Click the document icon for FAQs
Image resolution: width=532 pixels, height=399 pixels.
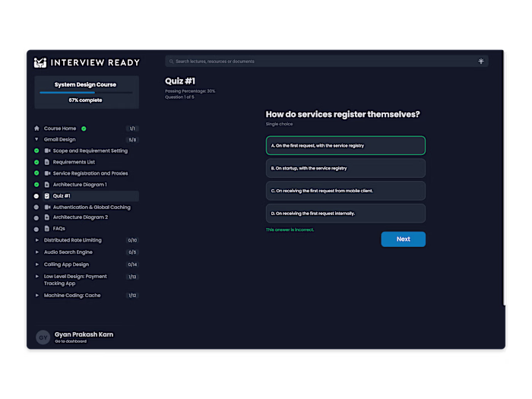tap(47, 228)
